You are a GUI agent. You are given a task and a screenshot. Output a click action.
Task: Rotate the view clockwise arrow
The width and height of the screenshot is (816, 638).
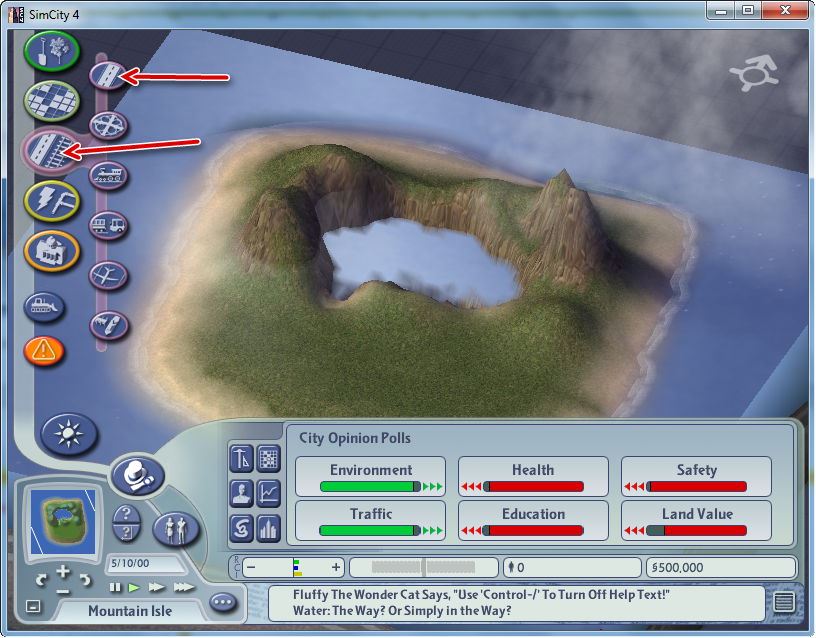click(x=85, y=579)
